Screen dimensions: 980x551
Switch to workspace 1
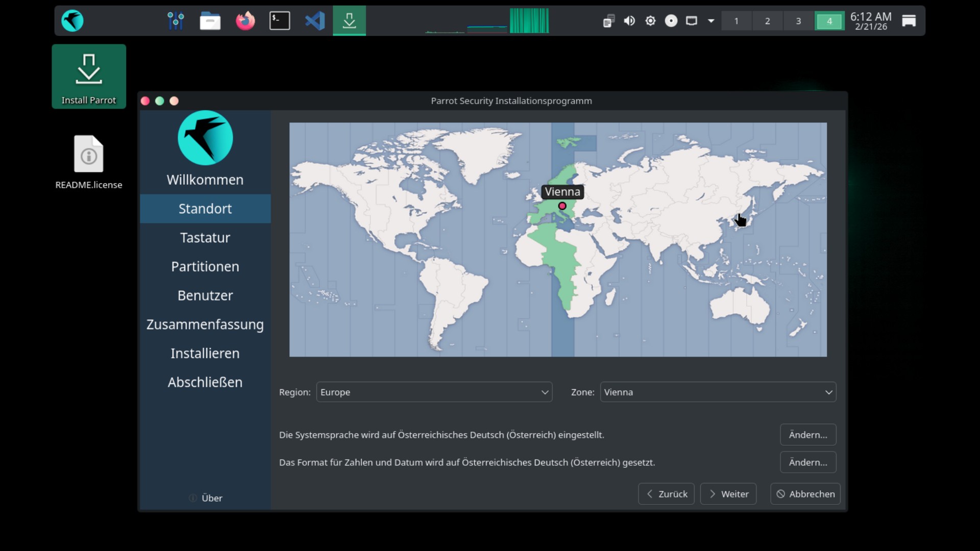[736, 21]
